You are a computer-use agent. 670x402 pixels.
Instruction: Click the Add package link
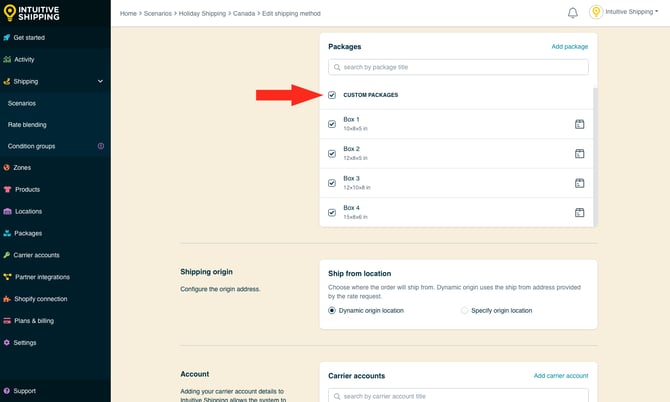[569, 47]
